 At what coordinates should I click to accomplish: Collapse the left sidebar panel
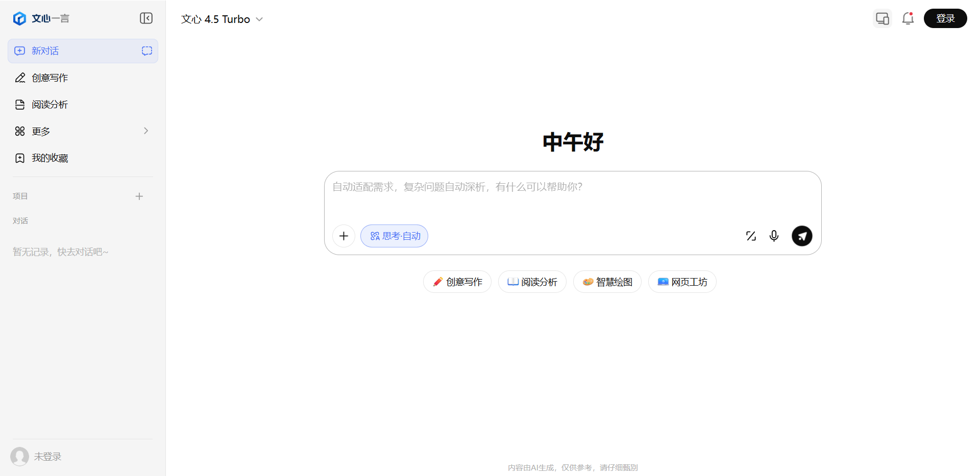point(146,18)
